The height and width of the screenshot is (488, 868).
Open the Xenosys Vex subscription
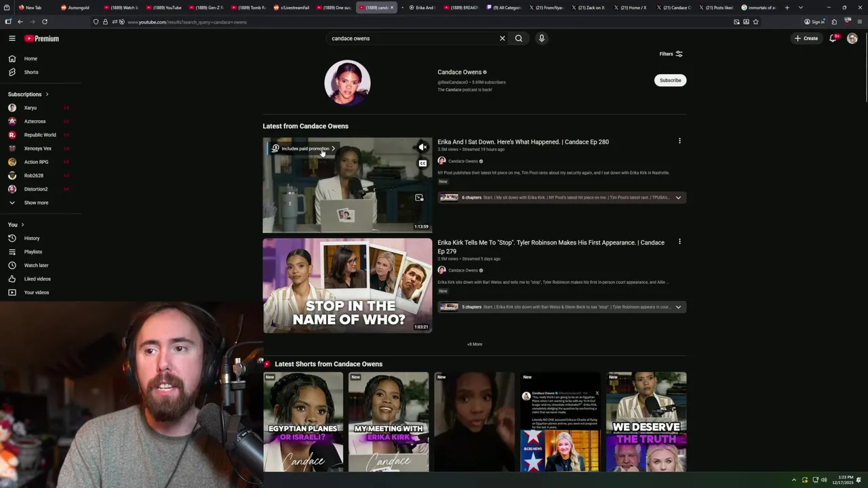click(x=38, y=148)
